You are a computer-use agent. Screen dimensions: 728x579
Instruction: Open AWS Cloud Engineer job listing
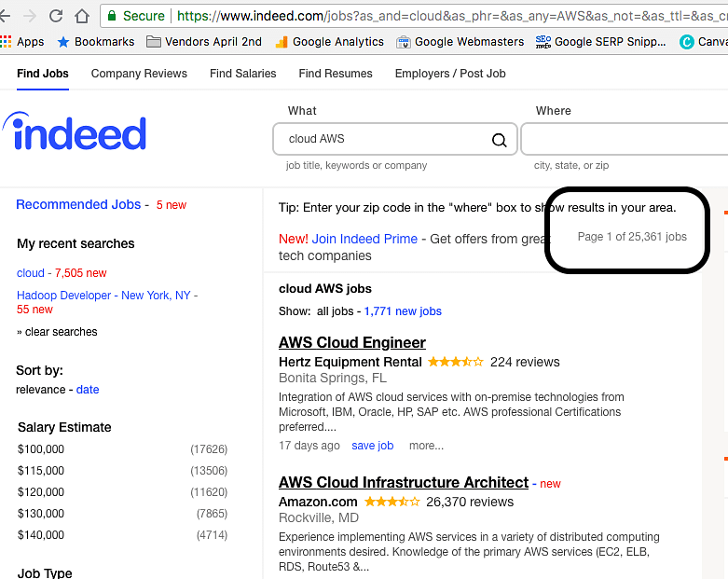click(352, 342)
